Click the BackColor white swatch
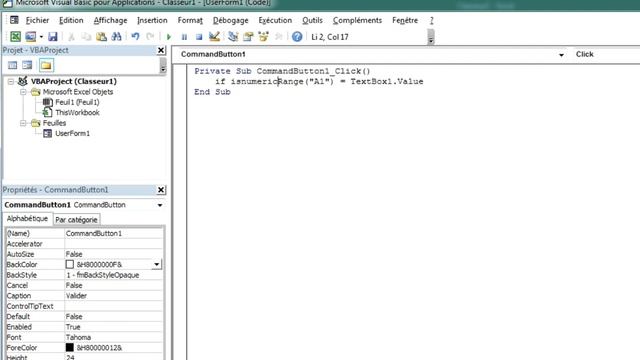Screen dimensions: 640x360 (x=70, y=264)
